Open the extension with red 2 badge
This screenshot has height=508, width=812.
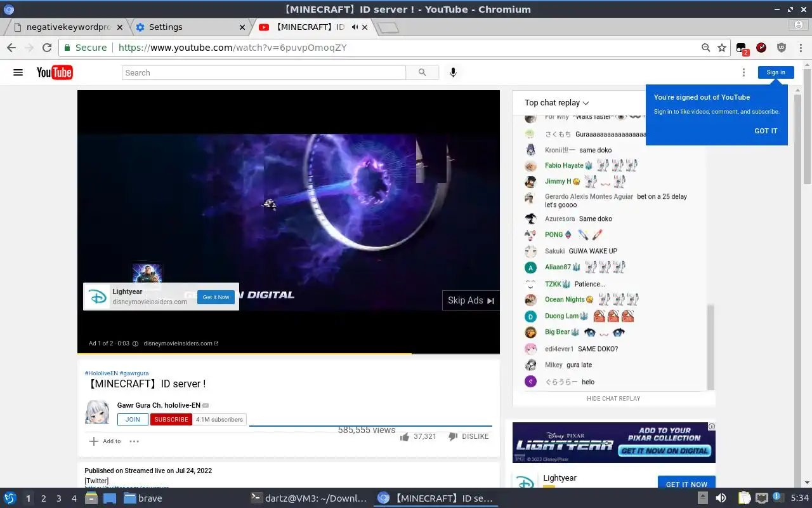click(x=742, y=48)
